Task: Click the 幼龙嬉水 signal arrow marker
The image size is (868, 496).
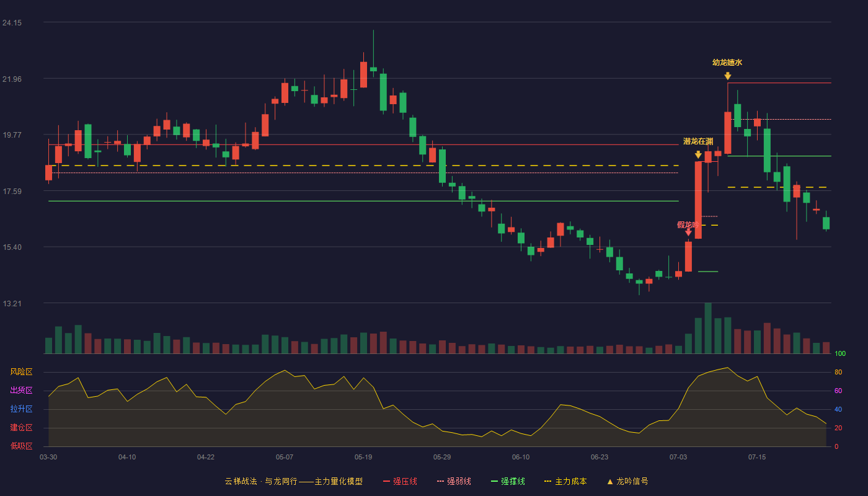Action: (x=727, y=76)
